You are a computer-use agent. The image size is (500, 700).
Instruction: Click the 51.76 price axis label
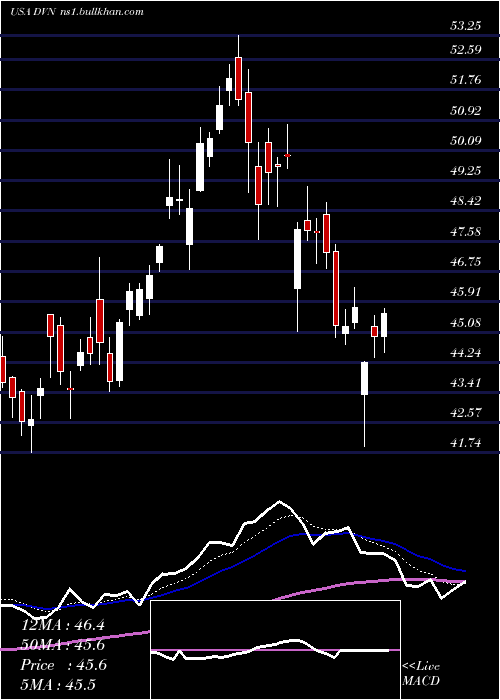(466, 80)
